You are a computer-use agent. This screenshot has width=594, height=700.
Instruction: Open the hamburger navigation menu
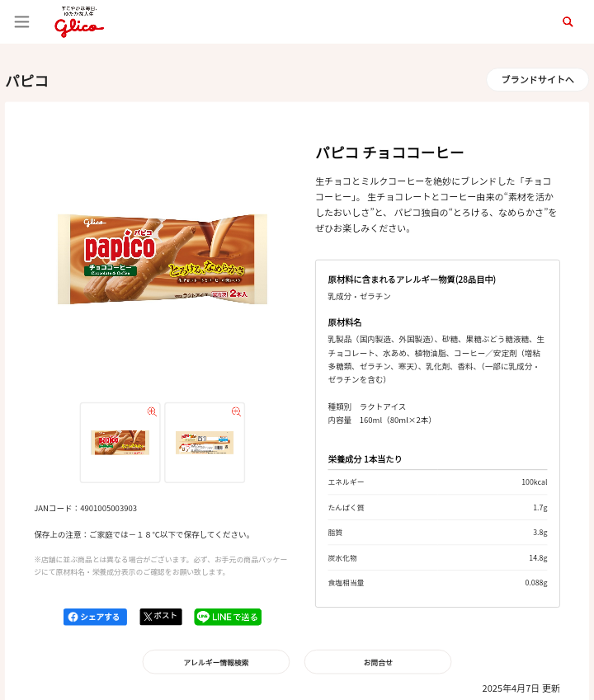click(21, 22)
